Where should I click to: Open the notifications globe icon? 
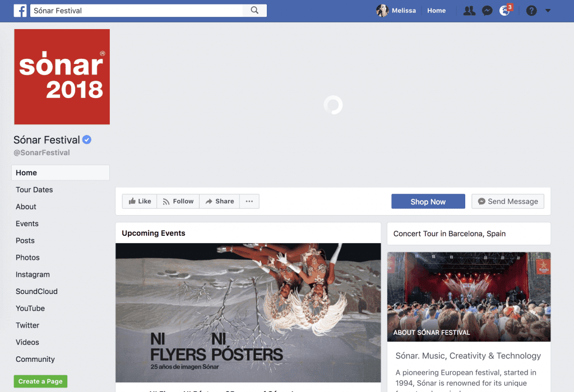(504, 11)
